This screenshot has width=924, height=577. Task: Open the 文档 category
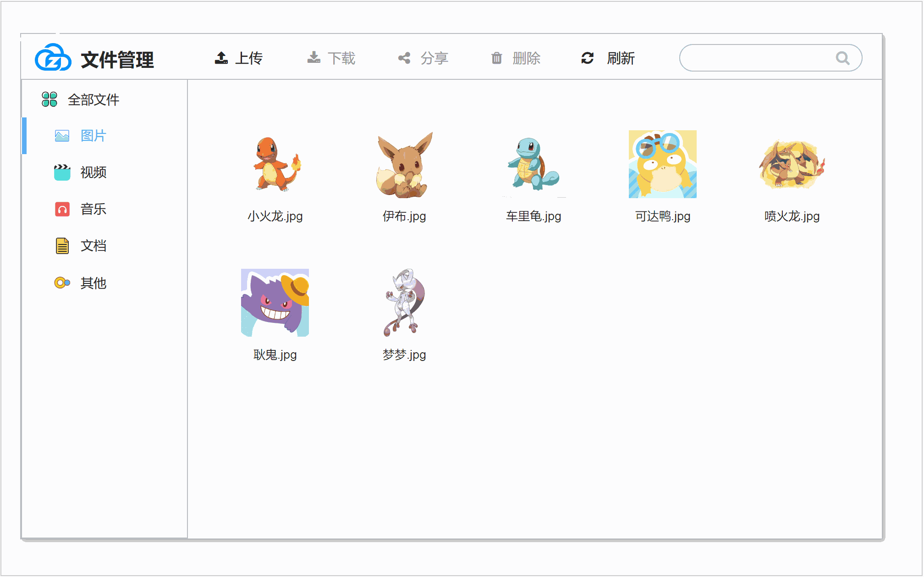click(x=93, y=246)
